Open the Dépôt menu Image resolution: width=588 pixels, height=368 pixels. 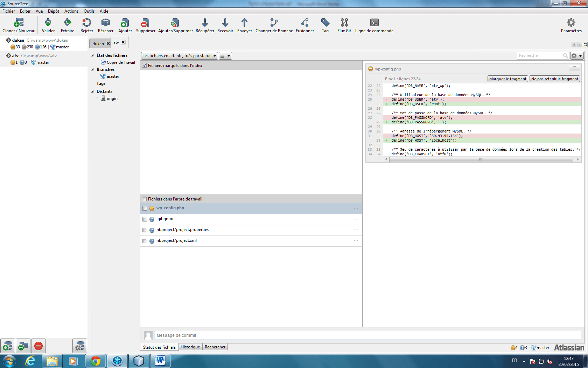coord(53,11)
